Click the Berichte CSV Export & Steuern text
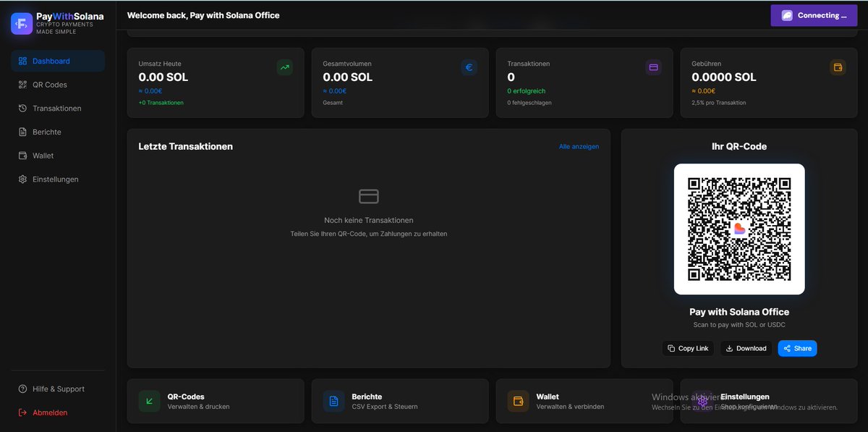Image resolution: width=868 pixels, height=432 pixels. [x=385, y=407]
